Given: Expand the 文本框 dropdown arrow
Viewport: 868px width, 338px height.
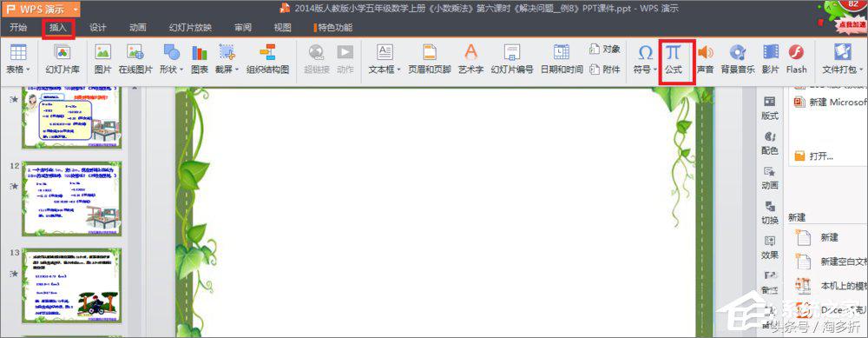Looking at the screenshot, I should (399, 70).
